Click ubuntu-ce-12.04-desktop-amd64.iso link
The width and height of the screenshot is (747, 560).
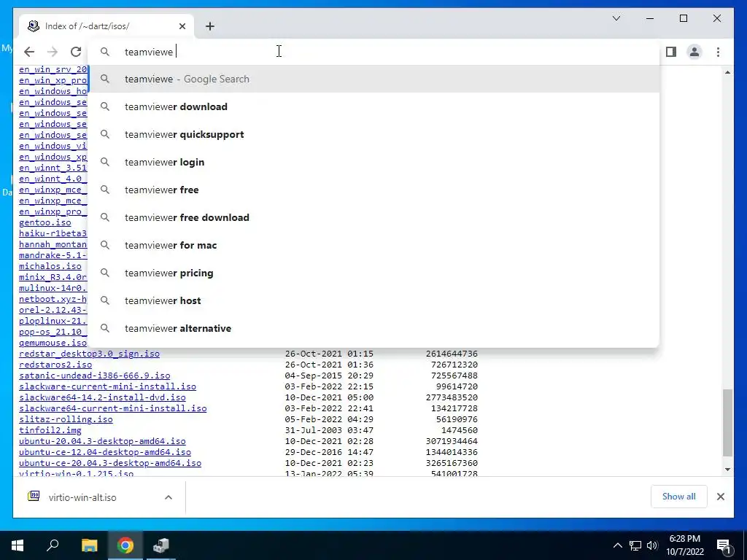click(105, 452)
